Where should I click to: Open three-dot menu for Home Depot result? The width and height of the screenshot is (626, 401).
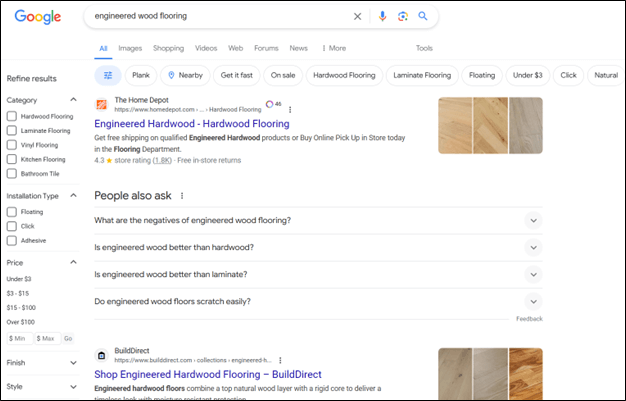290,109
